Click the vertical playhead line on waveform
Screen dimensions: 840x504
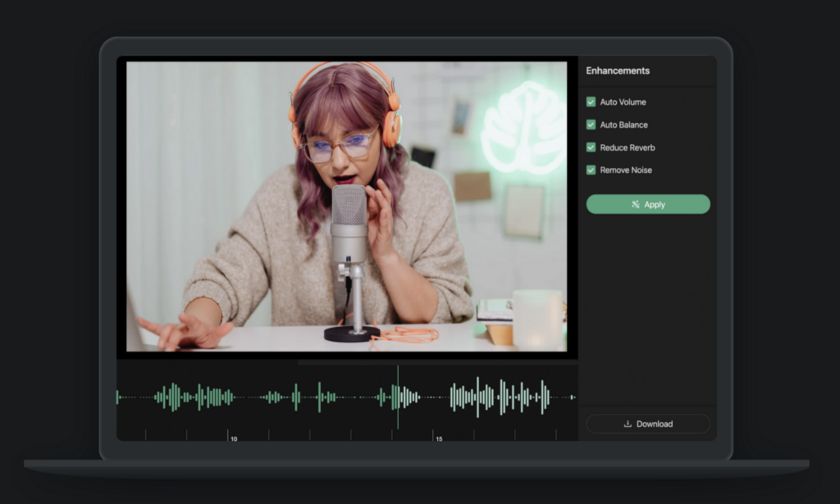click(x=398, y=397)
